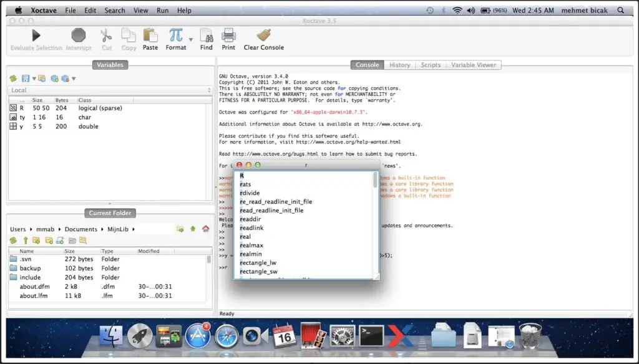Open the dropdown arrow after delete variable icon
639x364 pixels.
click(x=74, y=79)
